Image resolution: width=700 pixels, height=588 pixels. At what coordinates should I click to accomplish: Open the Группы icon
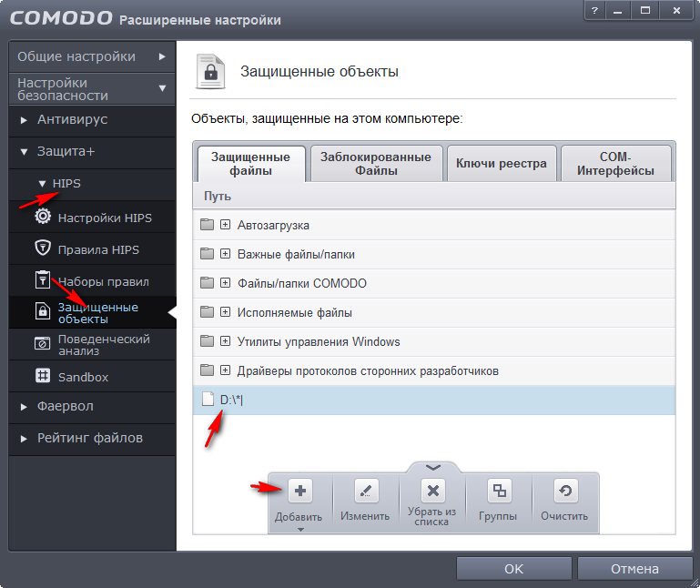pyautogui.click(x=499, y=491)
